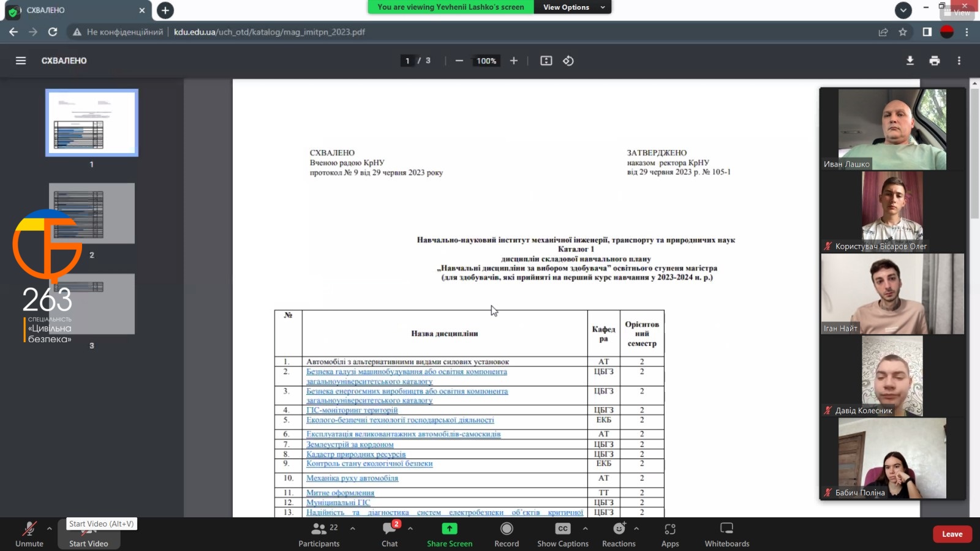
Task: Zoom in PDF with plus button
Action: 514,61
